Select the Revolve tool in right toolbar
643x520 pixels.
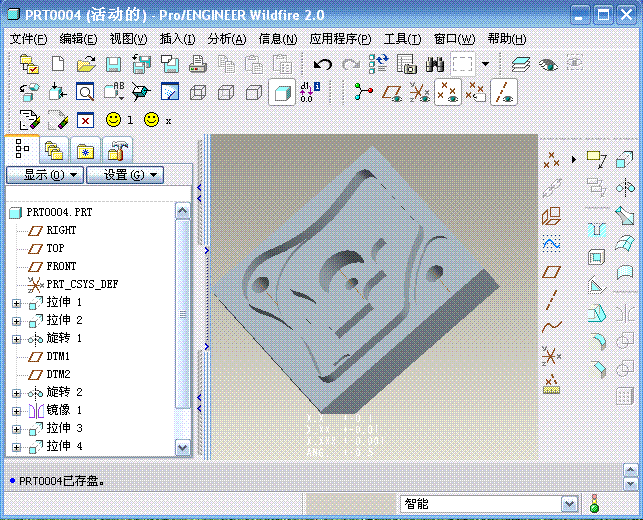(x=625, y=187)
